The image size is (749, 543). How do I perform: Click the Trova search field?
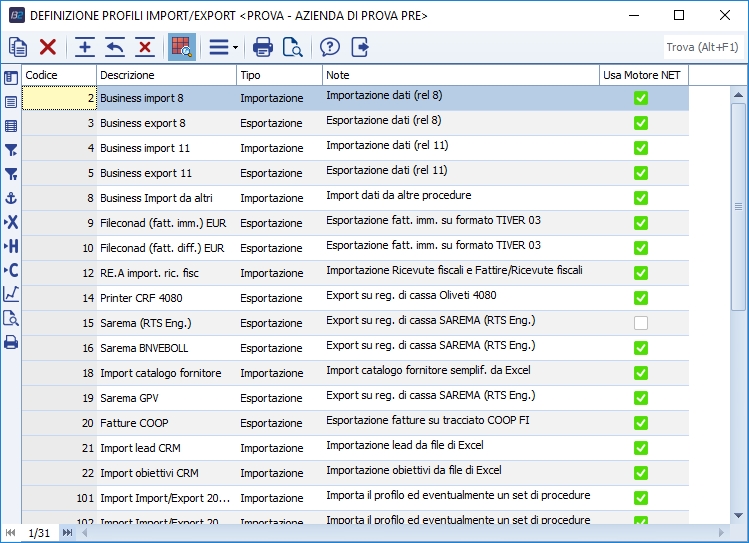tap(702, 47)
